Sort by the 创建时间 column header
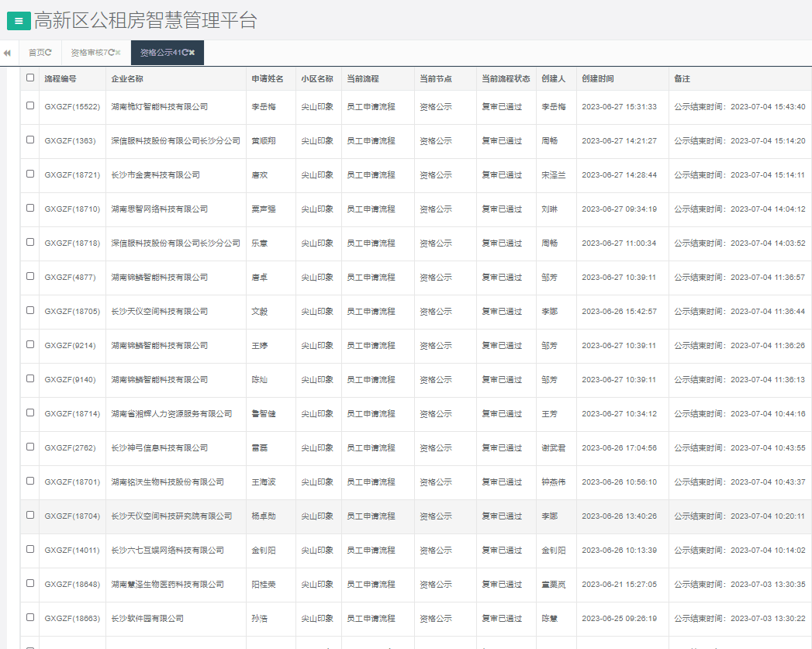This screenshot has width=812, height=649. [598, 79]
